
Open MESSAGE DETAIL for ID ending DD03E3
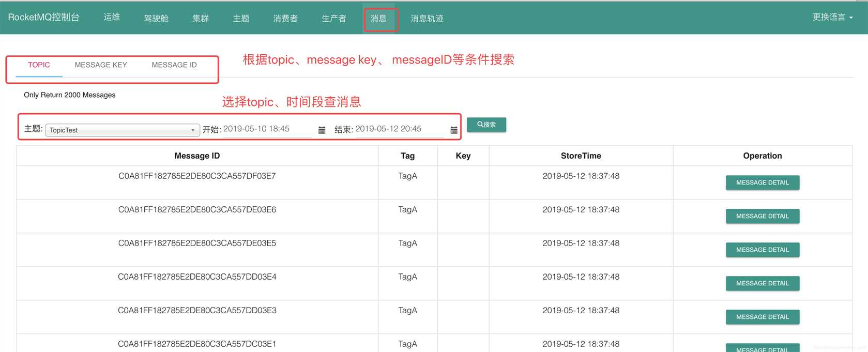click(x=763, y=317)
